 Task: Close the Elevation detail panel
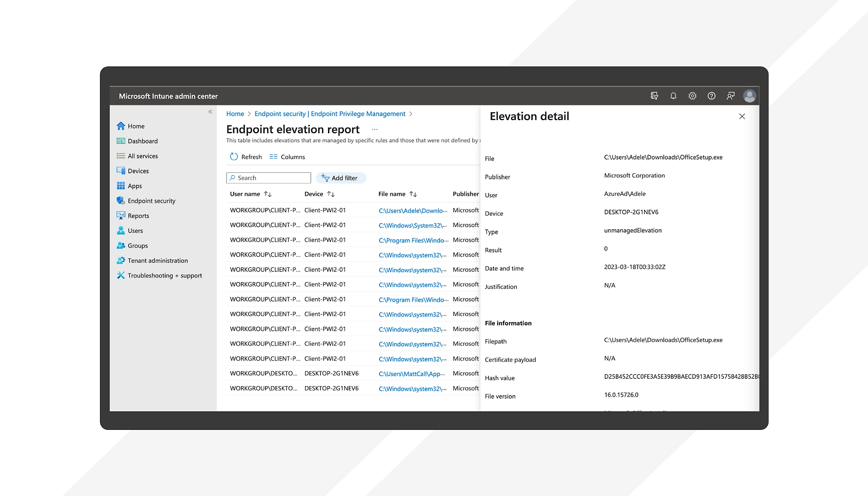742,116
